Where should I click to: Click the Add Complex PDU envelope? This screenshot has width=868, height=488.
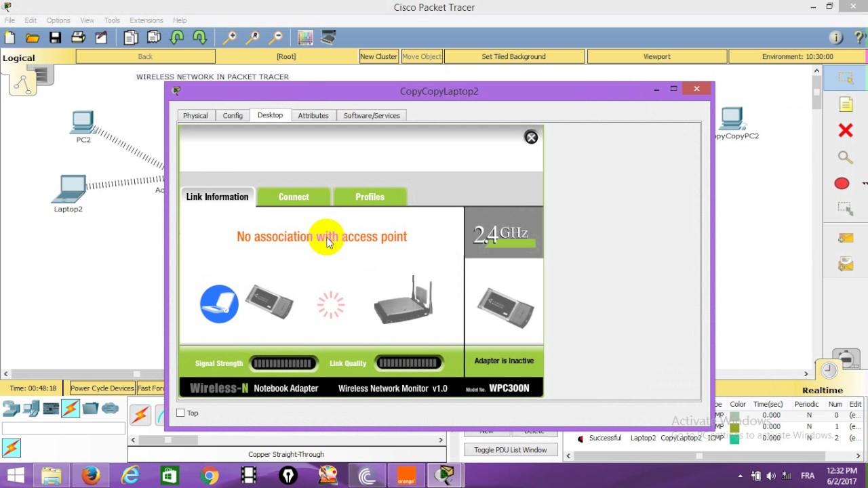tap(846, 264)
